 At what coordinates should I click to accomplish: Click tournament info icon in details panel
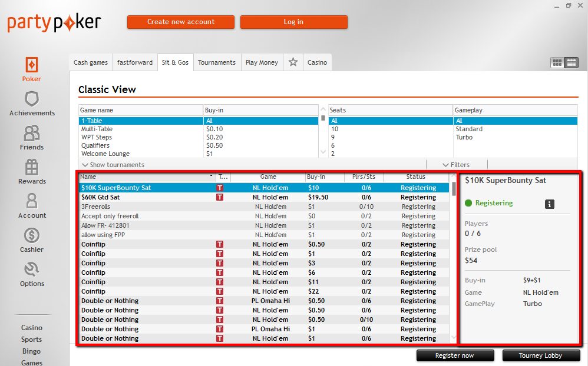tap(549, 204)
